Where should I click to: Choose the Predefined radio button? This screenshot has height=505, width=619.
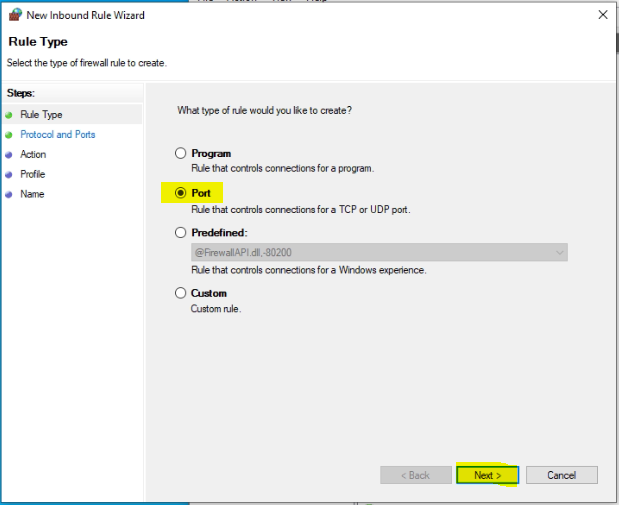click(x=180, y=233)
